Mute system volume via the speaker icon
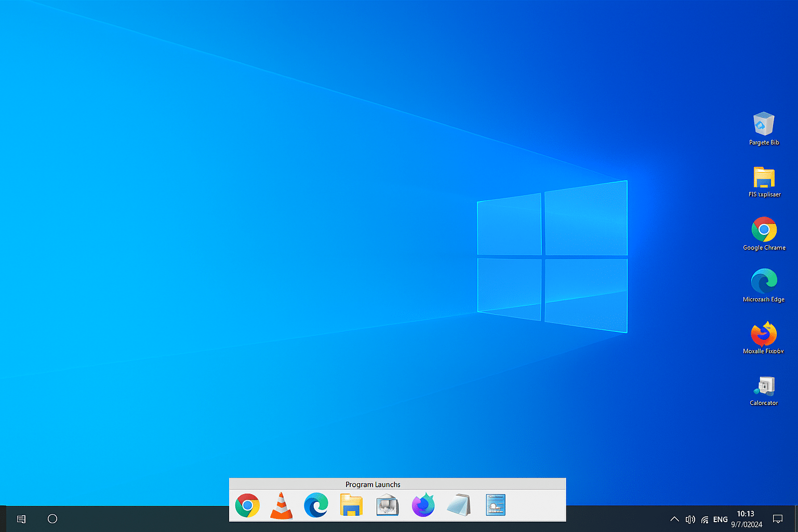798x532 pixels. pos(690,518)
